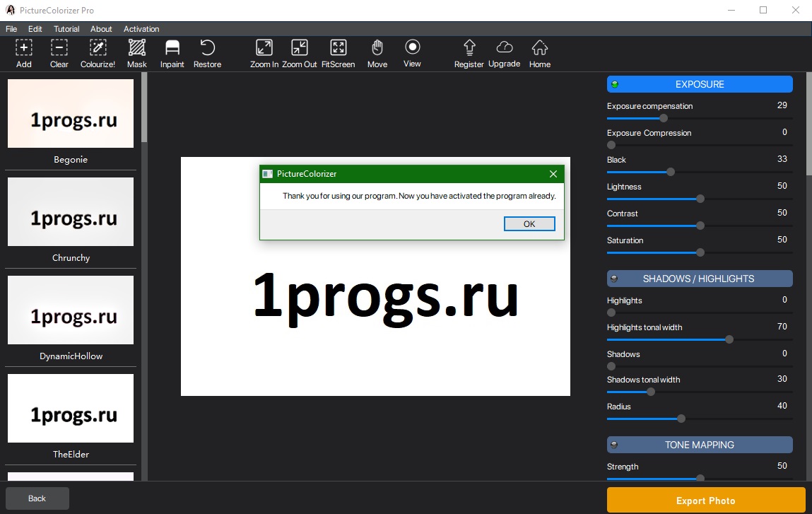812x514 pixels.
Task: Expand the SHADOWS / HIGHLIGHTS panel header
Action: (700, 279)
